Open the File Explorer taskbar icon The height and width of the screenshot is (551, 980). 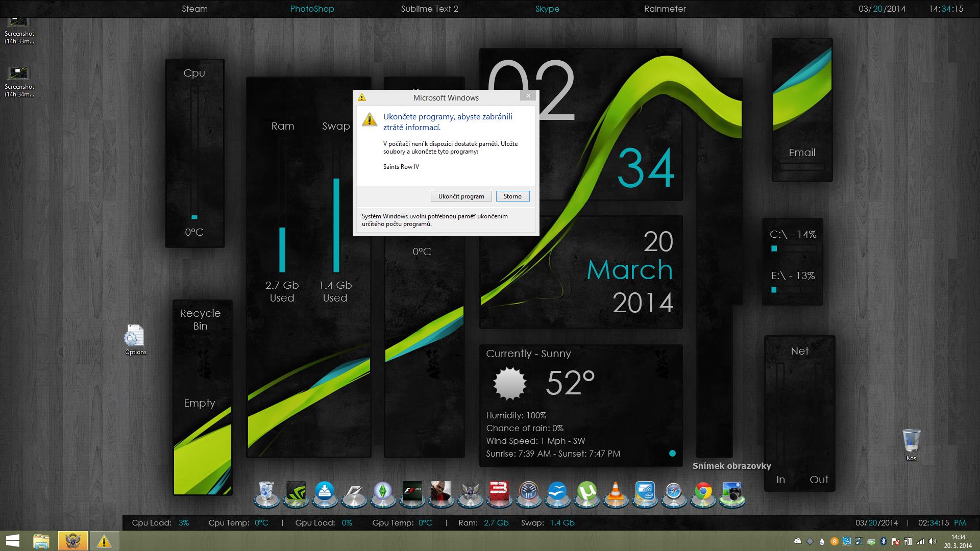point(41,541)
